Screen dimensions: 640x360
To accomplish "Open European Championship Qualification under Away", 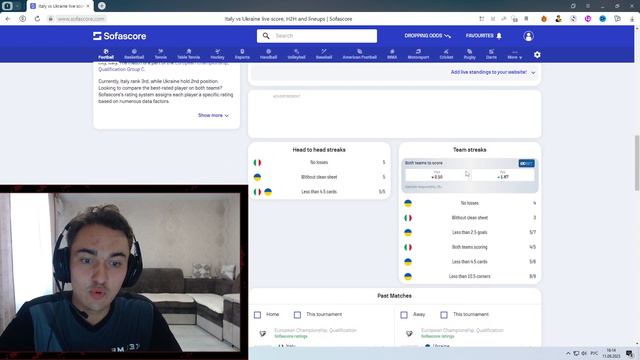I will coord(462,330).
